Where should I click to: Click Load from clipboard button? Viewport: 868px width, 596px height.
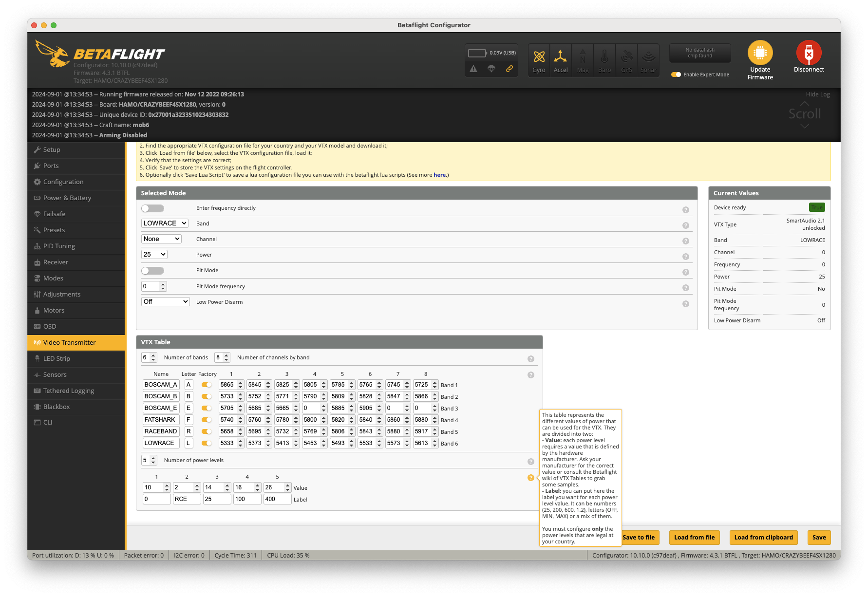763,538
